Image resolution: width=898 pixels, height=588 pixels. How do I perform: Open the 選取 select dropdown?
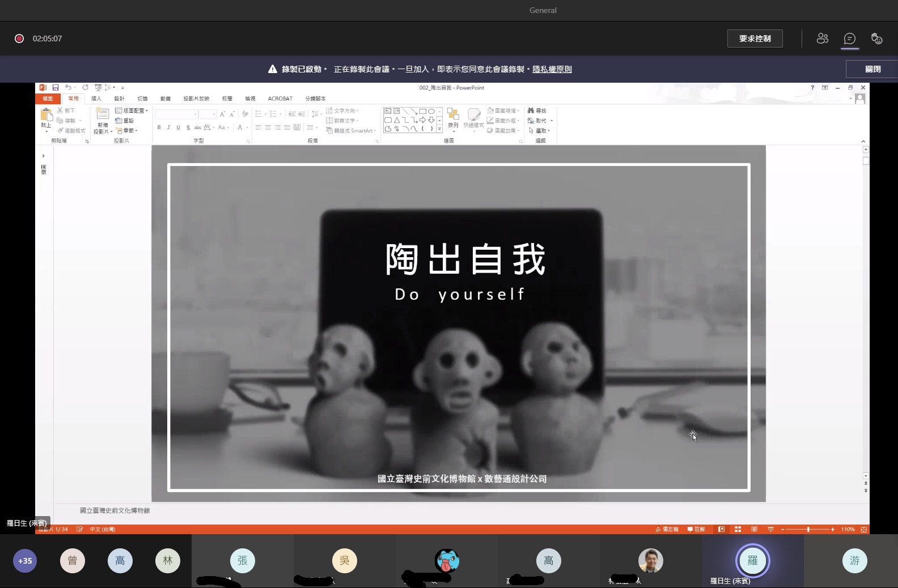click(540, 130)
